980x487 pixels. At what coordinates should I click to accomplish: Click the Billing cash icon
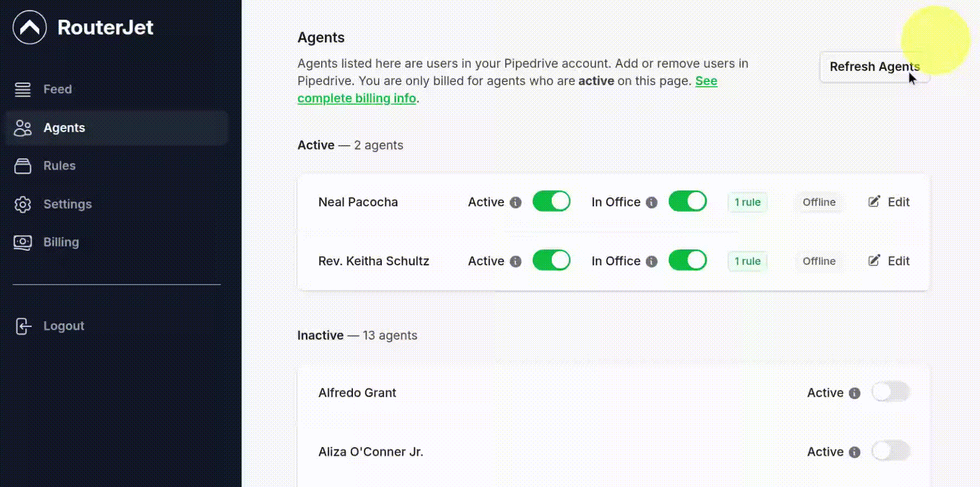pyautogui.click(x=22, y=242)
